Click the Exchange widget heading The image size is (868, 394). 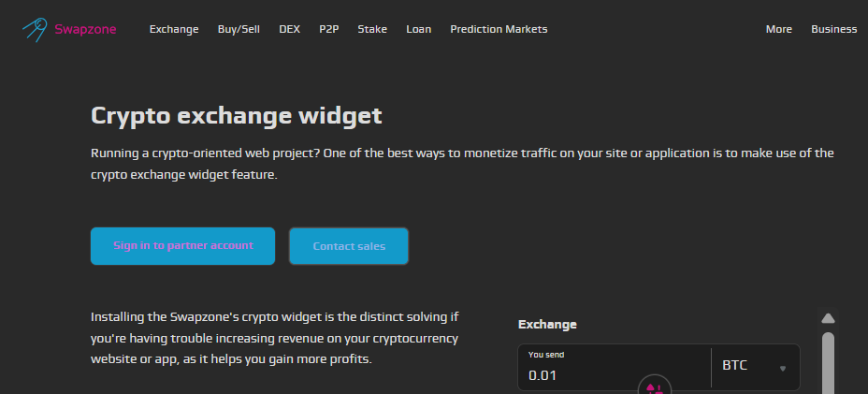click(547, 324)
